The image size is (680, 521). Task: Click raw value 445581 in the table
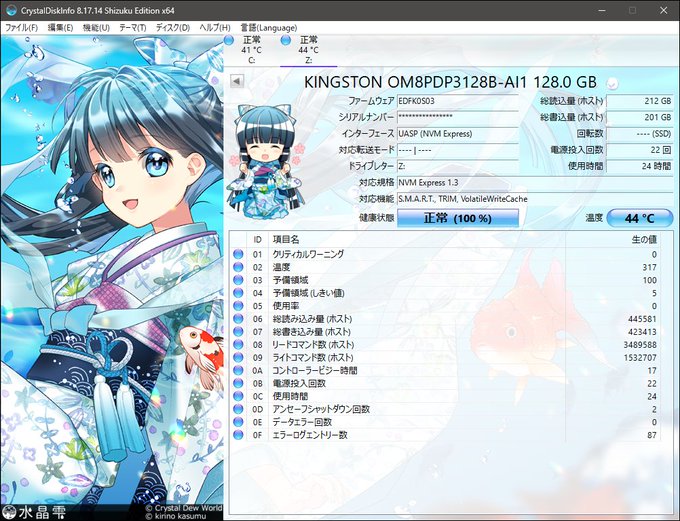642,319
